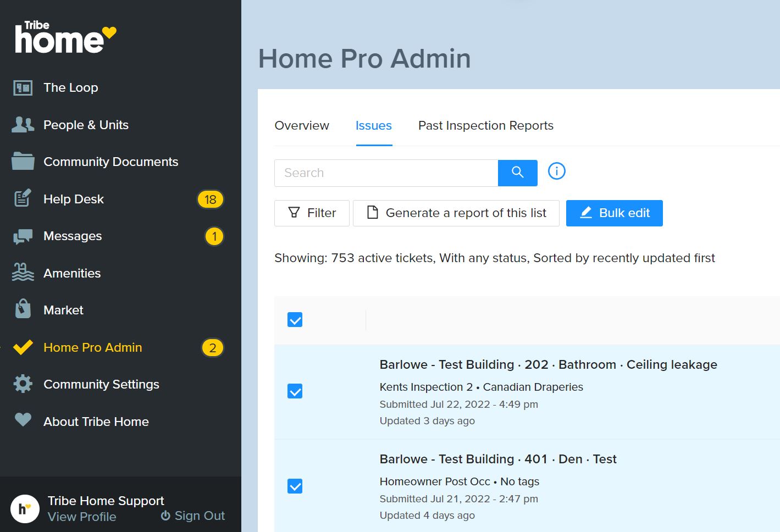Open The Loop icon in sidebar
Screen dimensions: 780x532
(x=23, y=87)
